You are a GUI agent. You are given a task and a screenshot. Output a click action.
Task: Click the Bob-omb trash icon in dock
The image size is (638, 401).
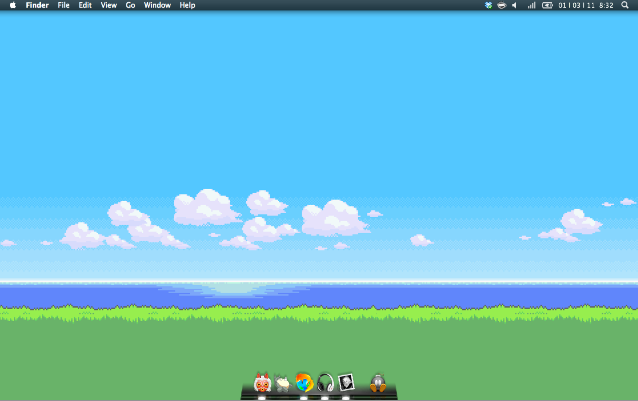[378, 383]
